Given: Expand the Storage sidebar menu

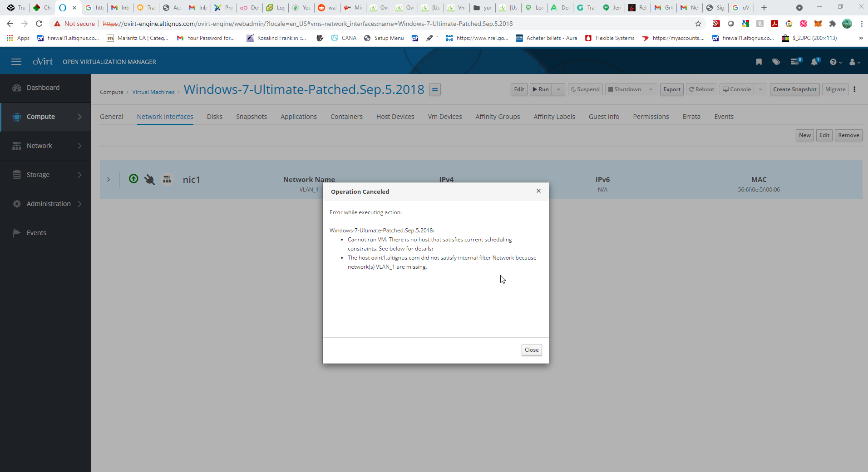Looking at the screenshot, I should tap(45, 175).
